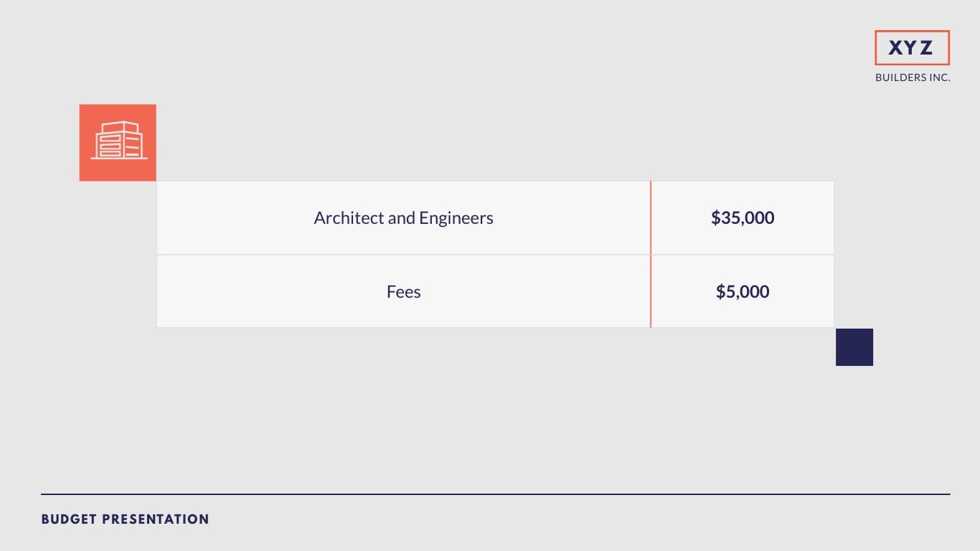Click the word Engineers in the table
The image size is (980, 551).
click(456, 219)
